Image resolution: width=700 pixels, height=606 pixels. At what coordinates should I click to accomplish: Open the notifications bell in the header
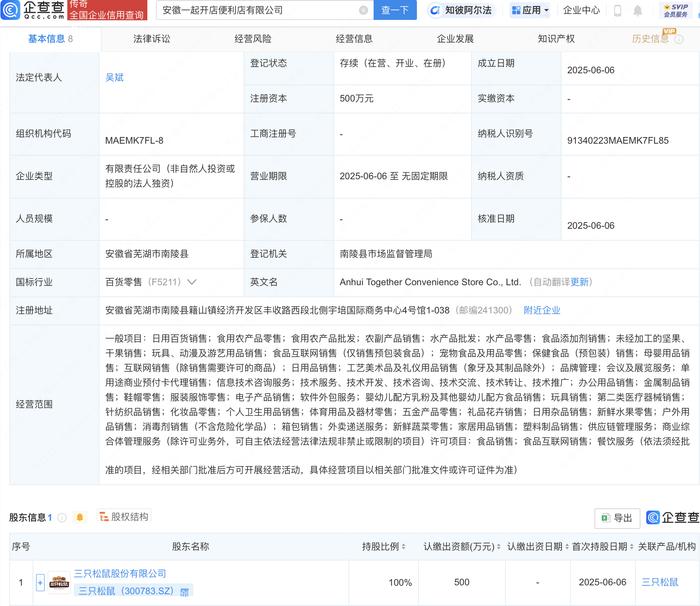638,10
